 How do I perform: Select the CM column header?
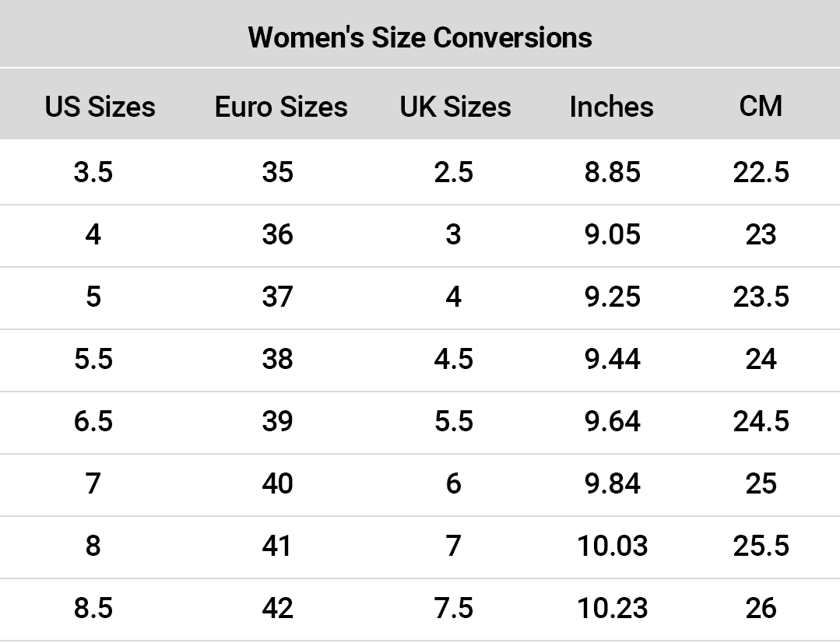point(761,107)
